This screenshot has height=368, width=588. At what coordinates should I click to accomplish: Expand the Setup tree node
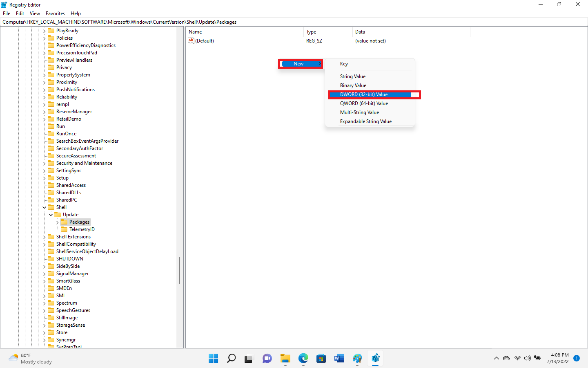click(x=45, y=178)
